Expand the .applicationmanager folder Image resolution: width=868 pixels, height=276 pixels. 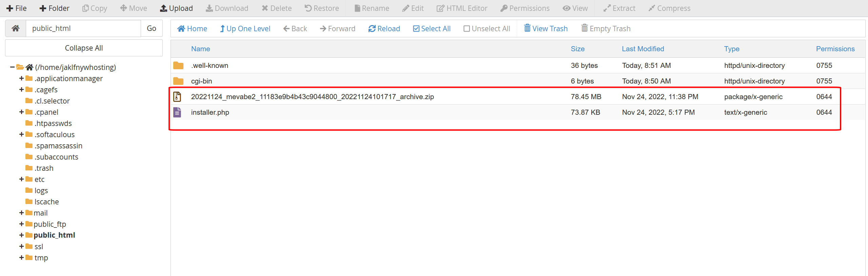pos(21,78)
